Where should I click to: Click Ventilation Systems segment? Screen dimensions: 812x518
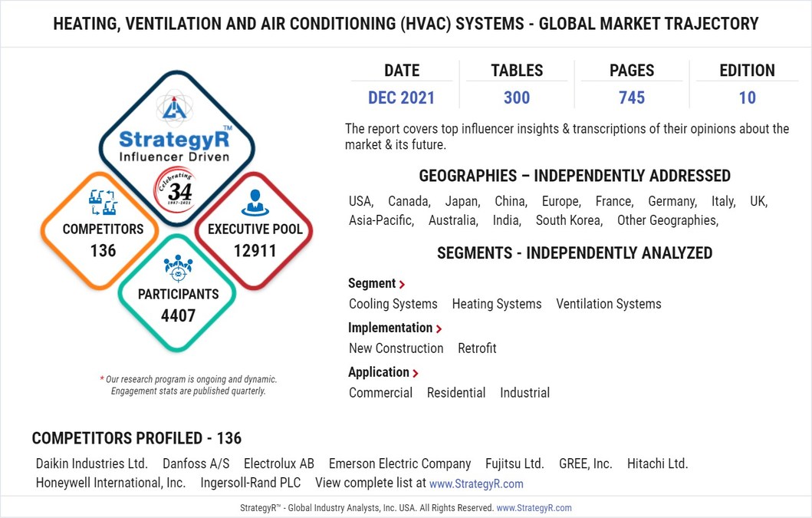coord(609,304)
